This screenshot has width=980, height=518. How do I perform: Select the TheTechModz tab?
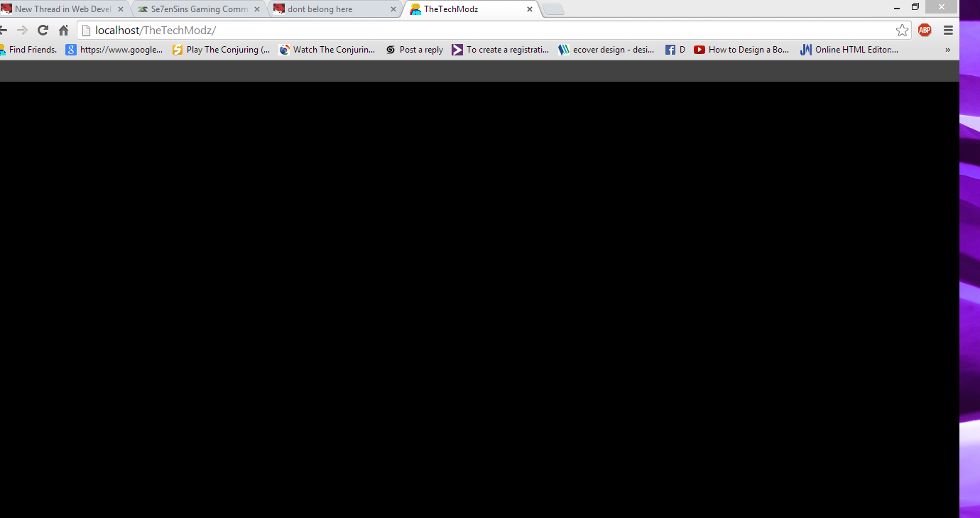(472, 9)
